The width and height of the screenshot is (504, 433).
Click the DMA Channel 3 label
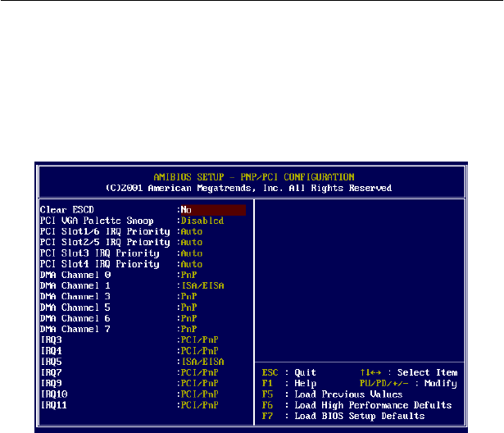tap(75, 296)
